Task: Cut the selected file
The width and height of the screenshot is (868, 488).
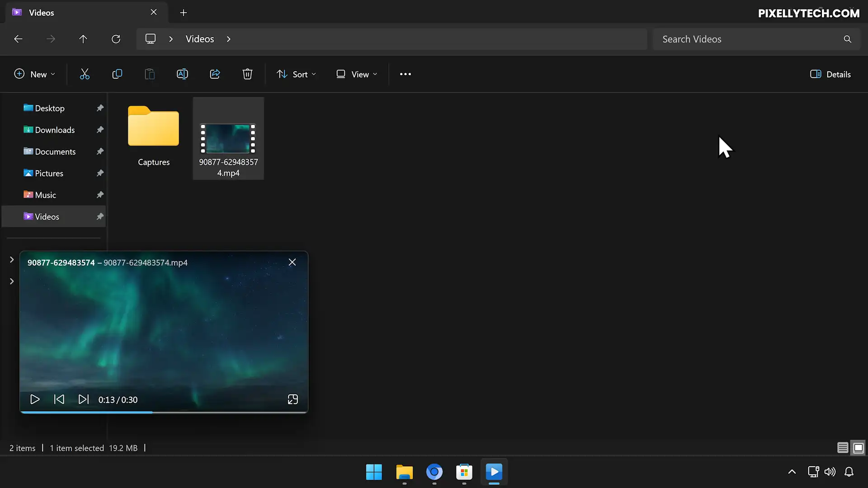Action: (85, 74)
